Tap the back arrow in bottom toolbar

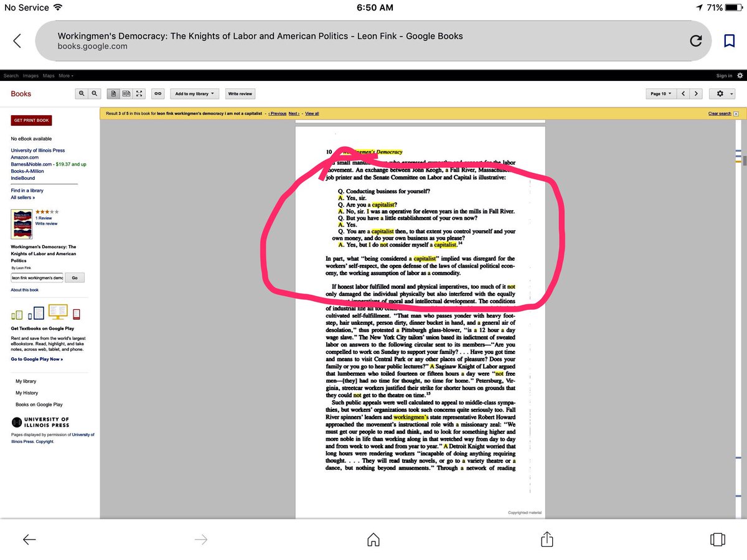pyautogui.click(x=29, y=539)
